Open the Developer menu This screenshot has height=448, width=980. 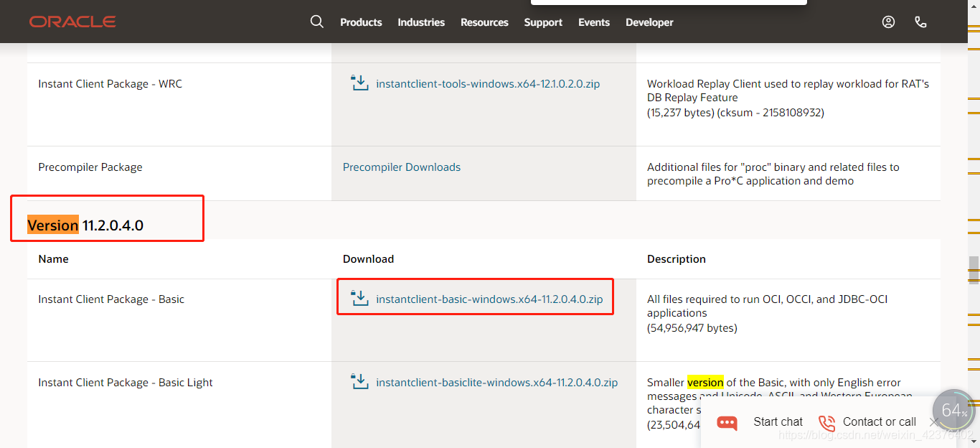(649, 22)
